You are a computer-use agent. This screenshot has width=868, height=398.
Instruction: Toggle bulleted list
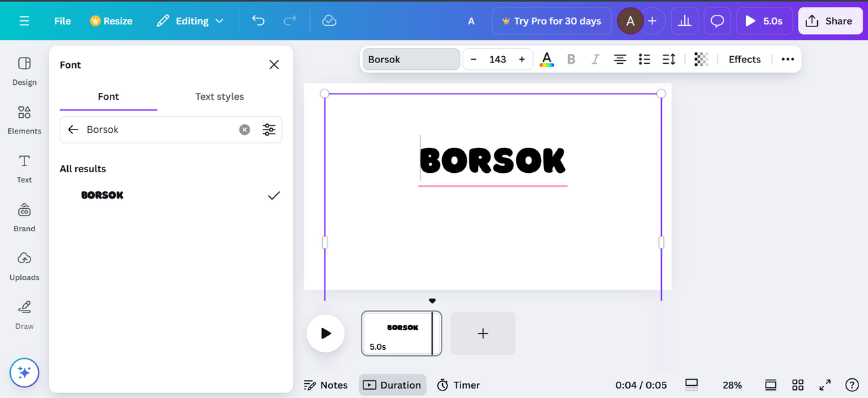(x=644, y=60)
